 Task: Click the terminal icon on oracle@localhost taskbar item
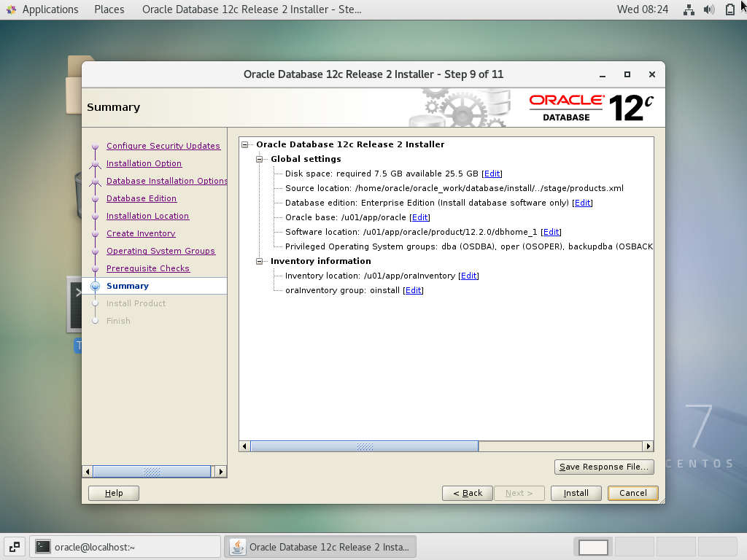point(43,547)
